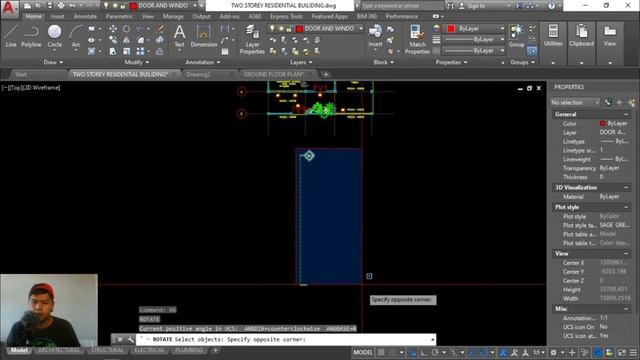The width and height of the screenshot is (640, 360).
Task: Expand the Layers panel
Action: (301, 62)
